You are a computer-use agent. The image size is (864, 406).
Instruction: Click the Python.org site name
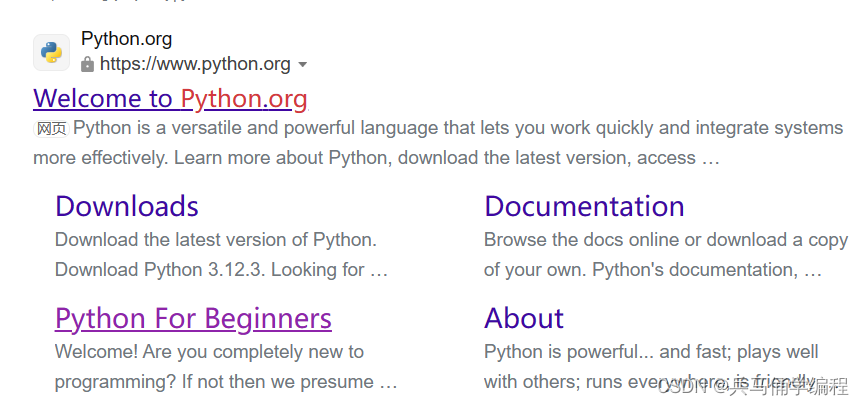(127, 39)
